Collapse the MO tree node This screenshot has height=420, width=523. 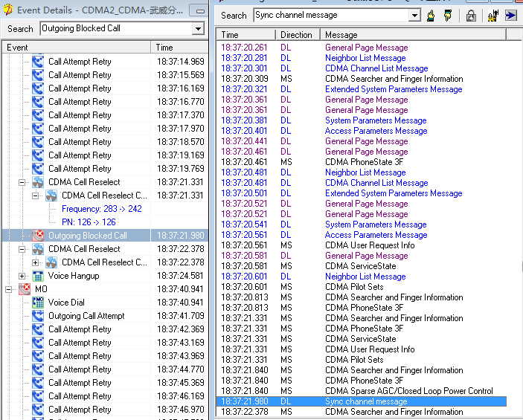point(9,289)
